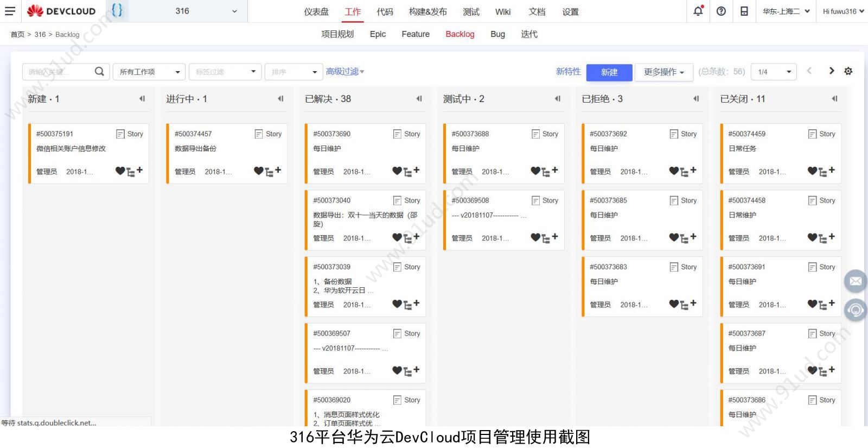This screenshot has height=448, width=868.
Task: Open story card 日常任务
Action: (x=781, y=154)
